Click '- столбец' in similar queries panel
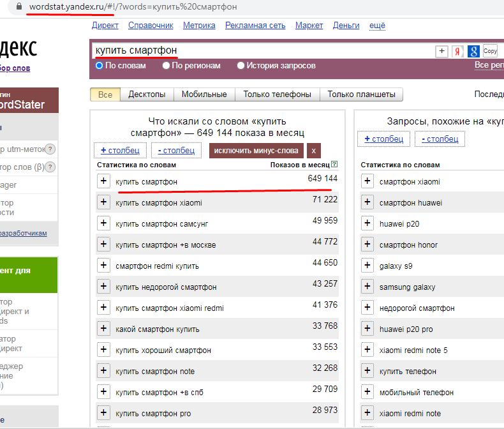The width and height of the screenshot is (504, 429). [440, 139]
